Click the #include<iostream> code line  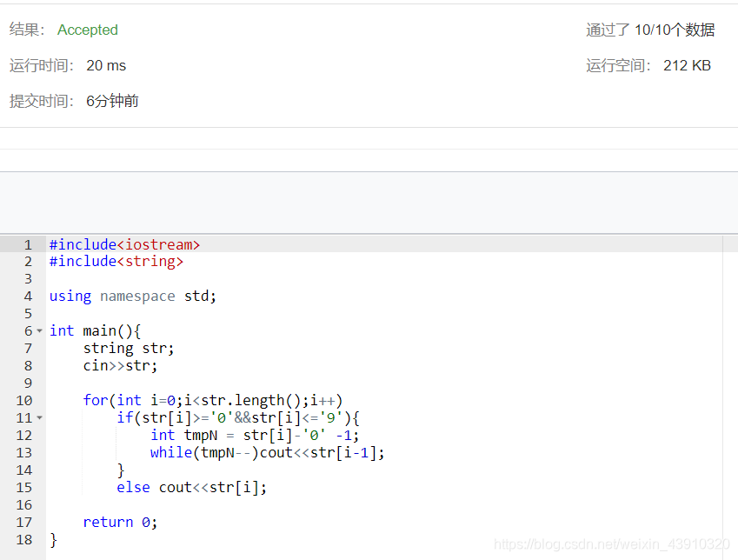click(124, 245)
